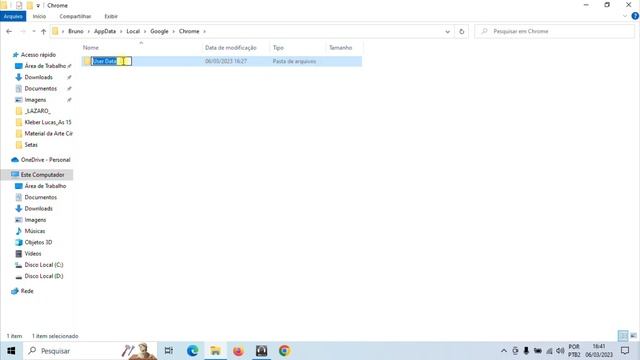Click the User Data rename field

click(111, 61)
